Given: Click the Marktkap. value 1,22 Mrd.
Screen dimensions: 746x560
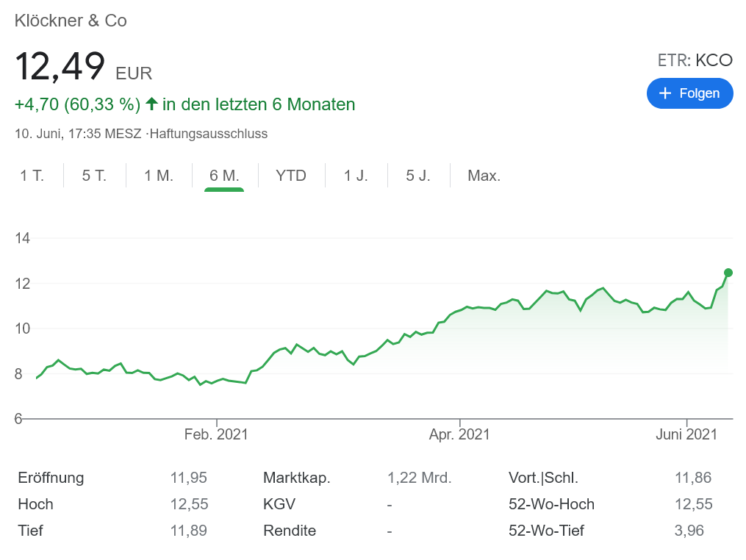Looking at the screenshot, I should point(419,478).
